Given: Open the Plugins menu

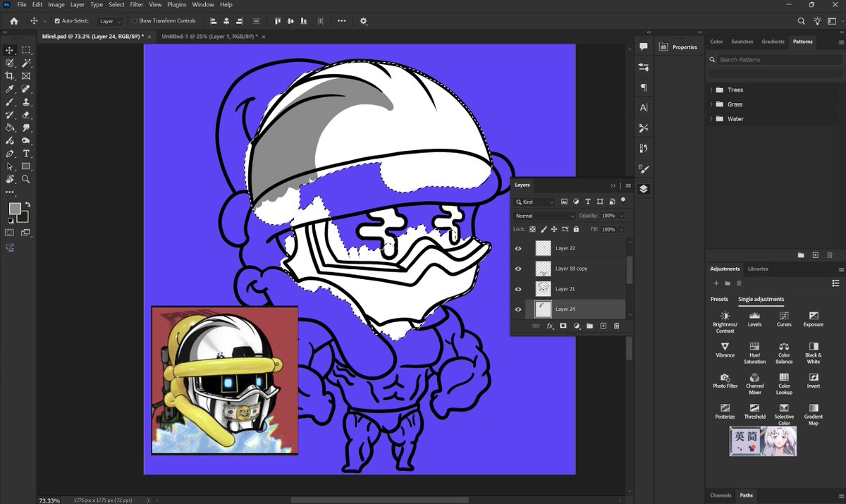Looking at the screenshot, I should tap(177, 4).
